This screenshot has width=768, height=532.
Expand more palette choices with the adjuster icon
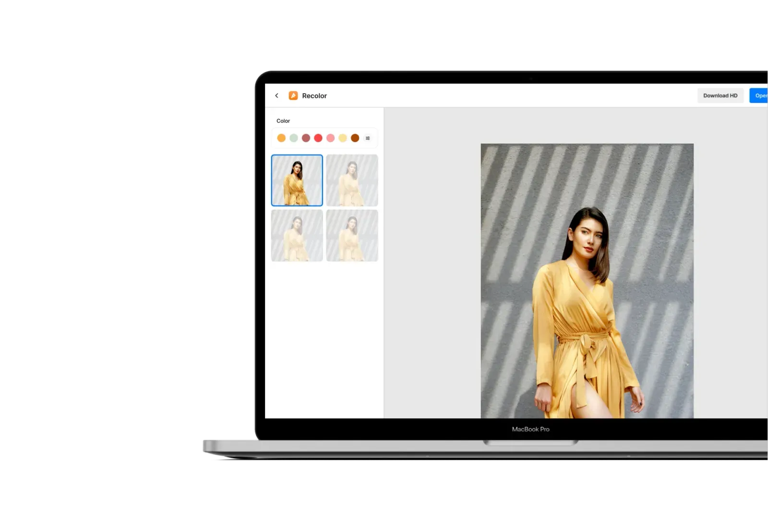coord(368,138)
